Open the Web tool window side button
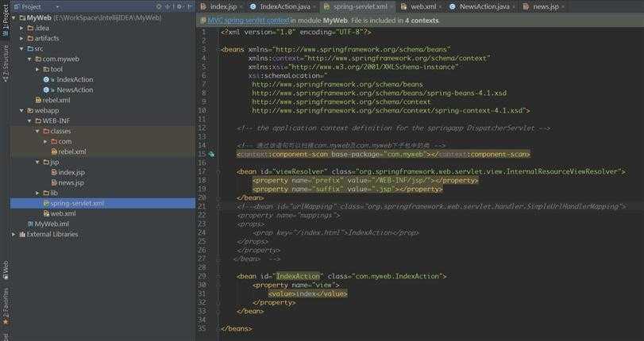This screenshot has height=341, width=644. 6,270
